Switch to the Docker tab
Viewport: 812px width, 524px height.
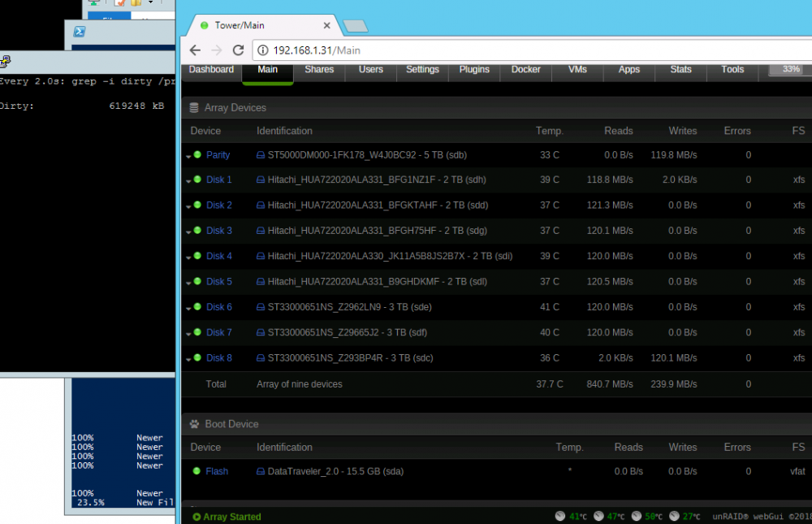point(525,70)
